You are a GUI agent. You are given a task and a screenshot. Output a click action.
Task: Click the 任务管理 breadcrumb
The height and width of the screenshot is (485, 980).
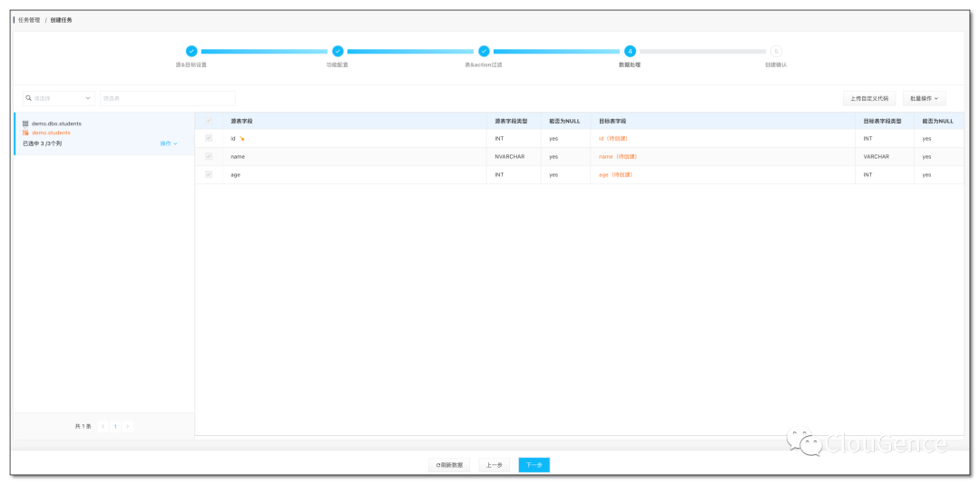(29, 20)
